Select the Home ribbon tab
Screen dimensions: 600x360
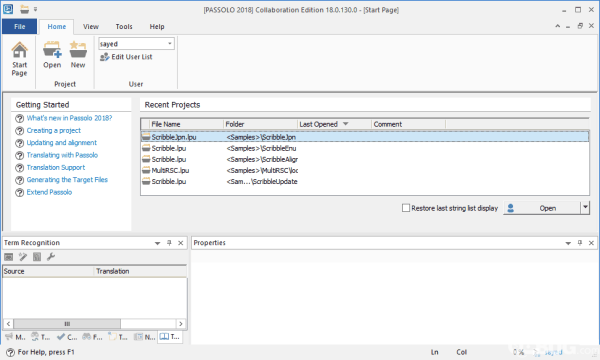(x=57, y=26)
